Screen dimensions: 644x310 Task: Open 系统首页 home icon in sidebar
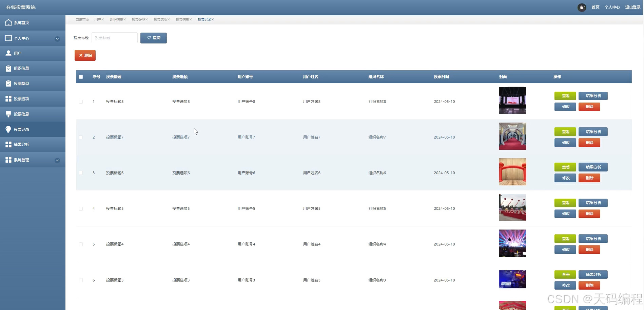coord(8,23)
